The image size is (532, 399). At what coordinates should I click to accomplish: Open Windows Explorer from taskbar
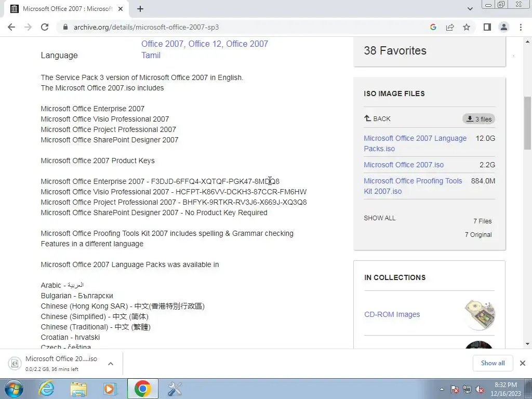point(78,389)
